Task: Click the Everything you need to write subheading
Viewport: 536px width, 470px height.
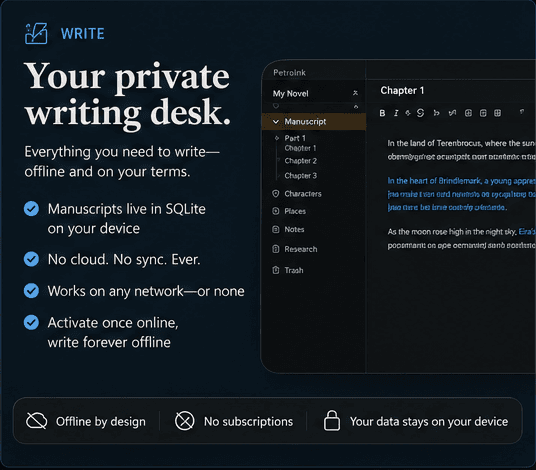Action: tap(122, 161)
